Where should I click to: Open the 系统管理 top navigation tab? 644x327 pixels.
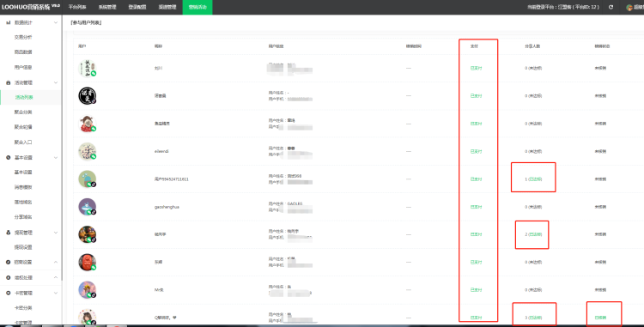[x=107, y=7]
